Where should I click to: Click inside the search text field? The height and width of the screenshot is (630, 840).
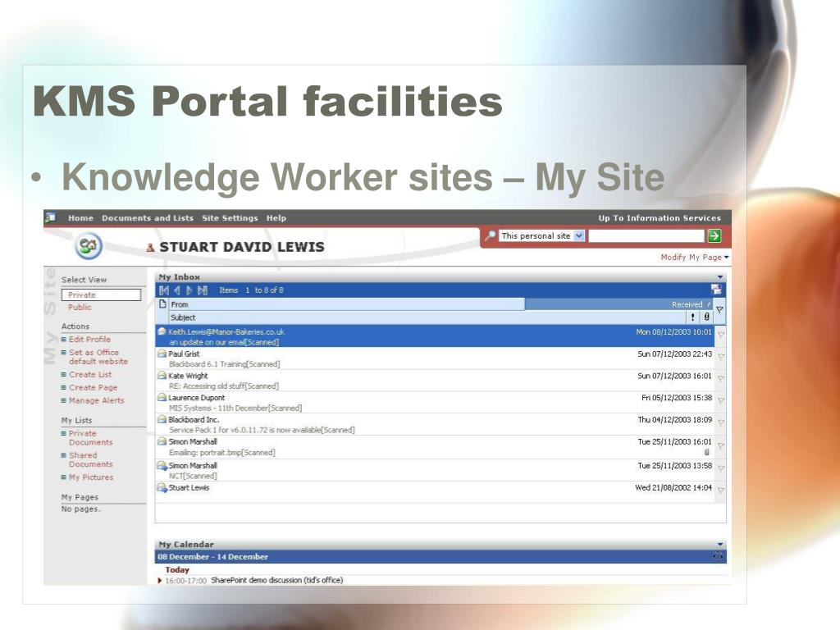click(646, 235)
